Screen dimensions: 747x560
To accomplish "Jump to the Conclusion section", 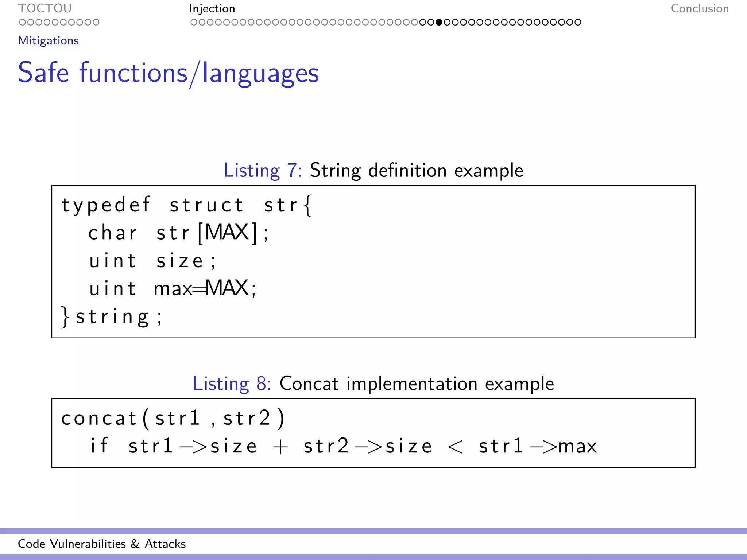I will tap(700, 8).
